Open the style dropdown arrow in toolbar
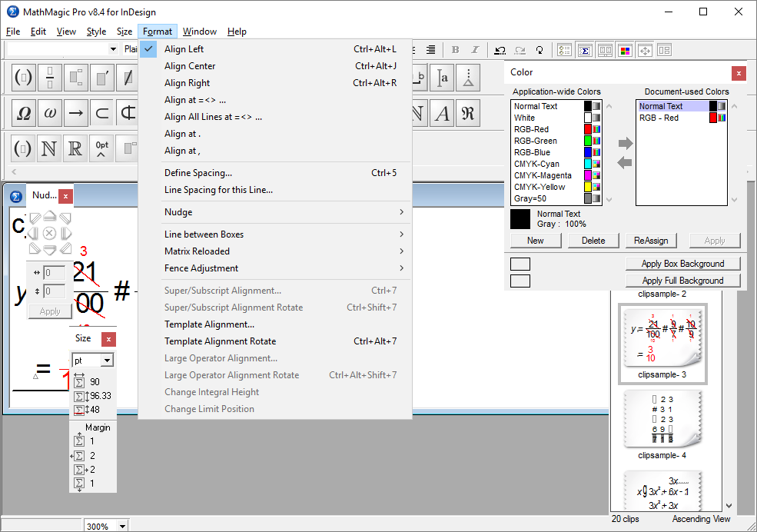Viewport: 757px width, 532px height. (x=113, y=48)
